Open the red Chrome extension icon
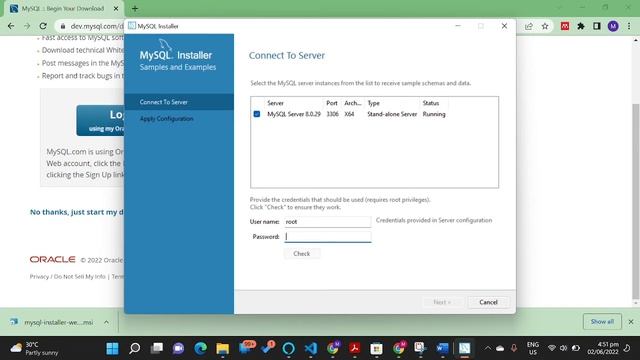Screen dimensions: 640x360 pyautogui.click(x=565, y=26)
